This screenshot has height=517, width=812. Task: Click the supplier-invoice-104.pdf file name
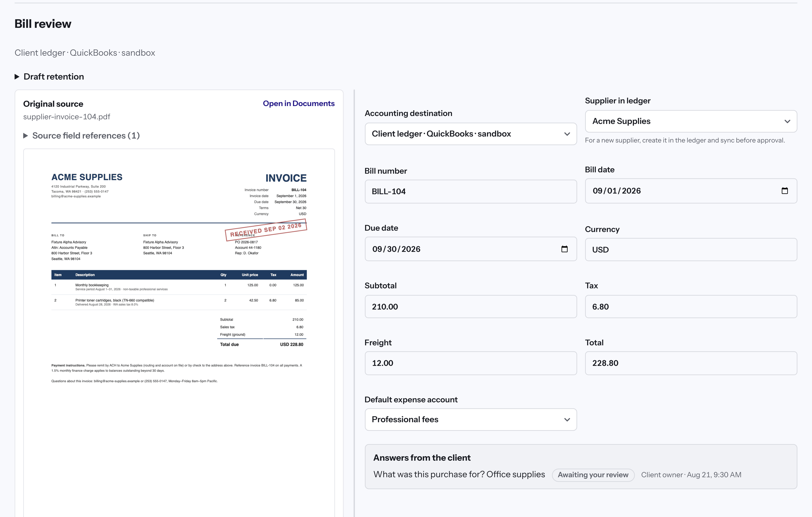coord(67,116)
